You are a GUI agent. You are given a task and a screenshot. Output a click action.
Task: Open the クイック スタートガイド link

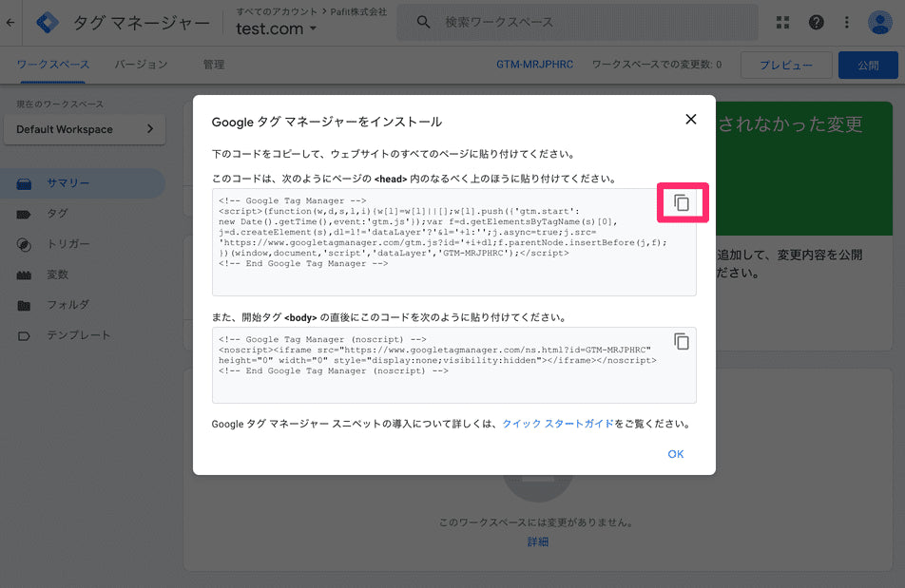558,424
